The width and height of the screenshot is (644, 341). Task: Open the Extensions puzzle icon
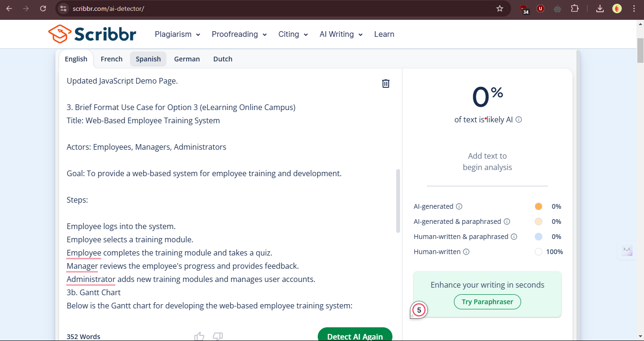click(x=574, y=9)
